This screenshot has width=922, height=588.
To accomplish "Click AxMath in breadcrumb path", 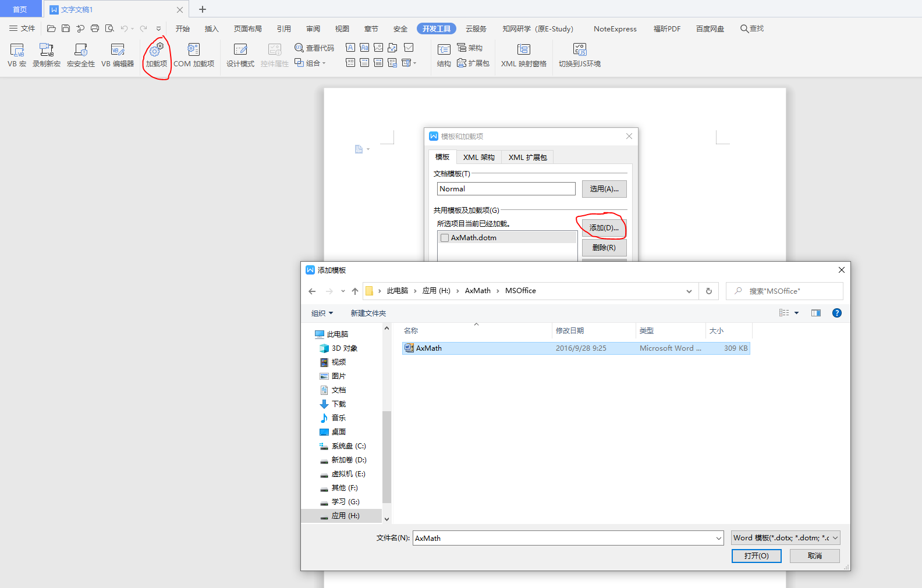I will 477,291.
